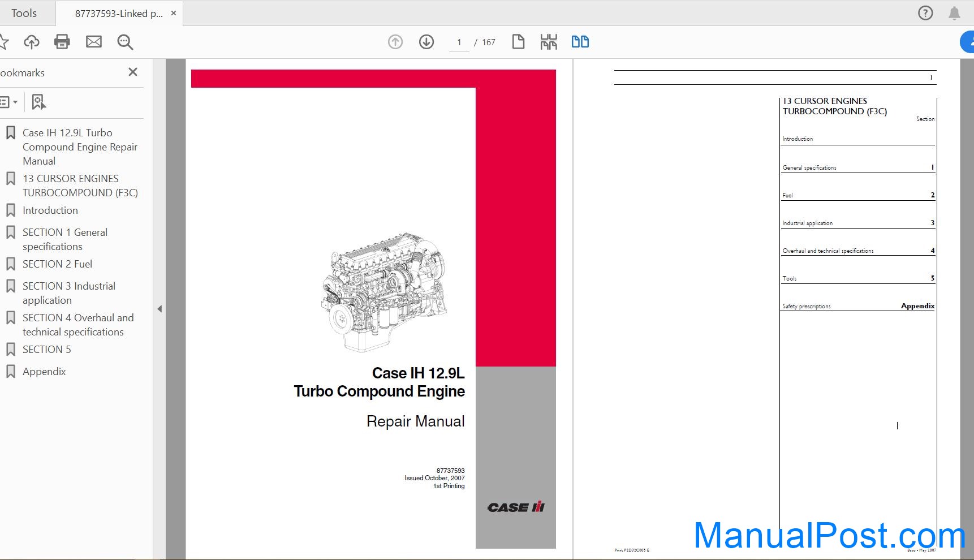Click bookmark icon beside 13 CURSOR ENGINES

click(x=11, y=179)
